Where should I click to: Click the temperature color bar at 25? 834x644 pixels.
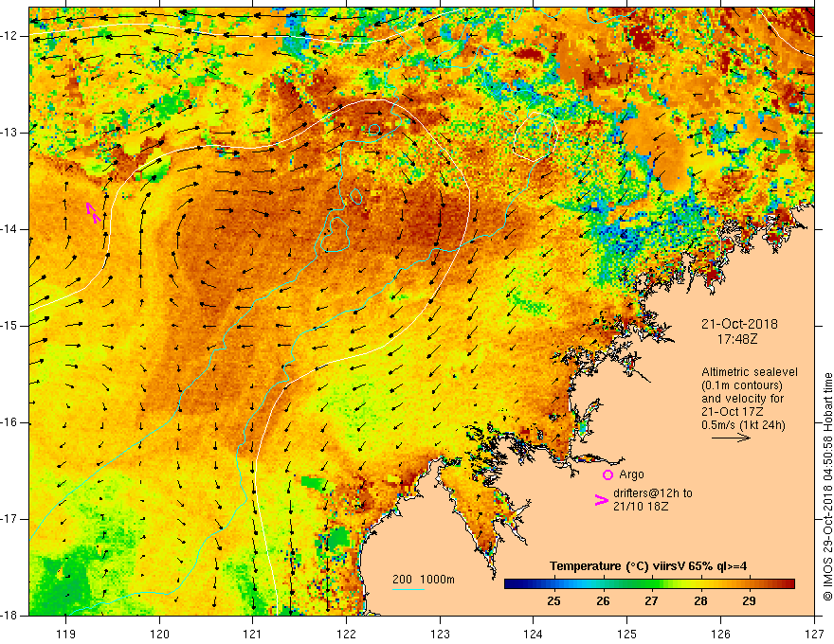point(553,584)
